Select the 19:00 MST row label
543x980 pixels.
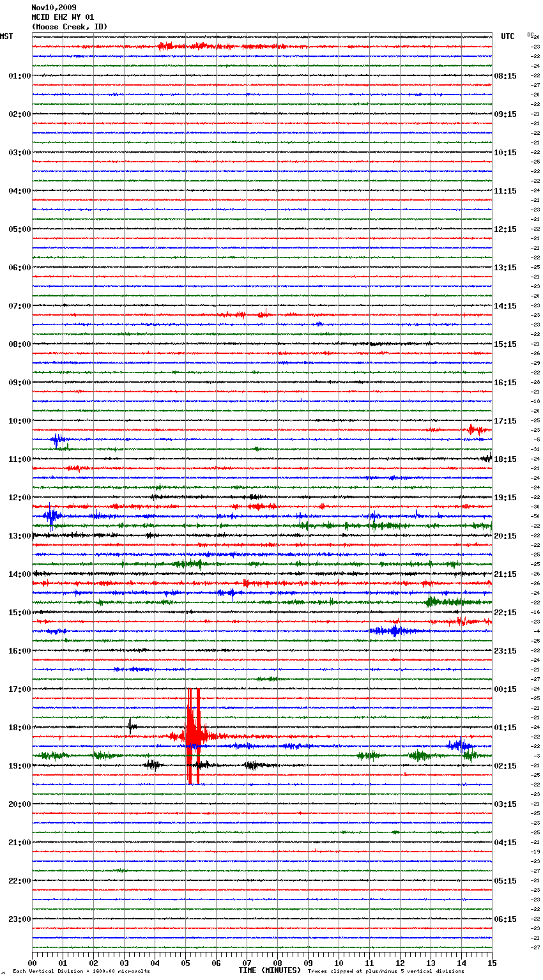coord(19,766)
